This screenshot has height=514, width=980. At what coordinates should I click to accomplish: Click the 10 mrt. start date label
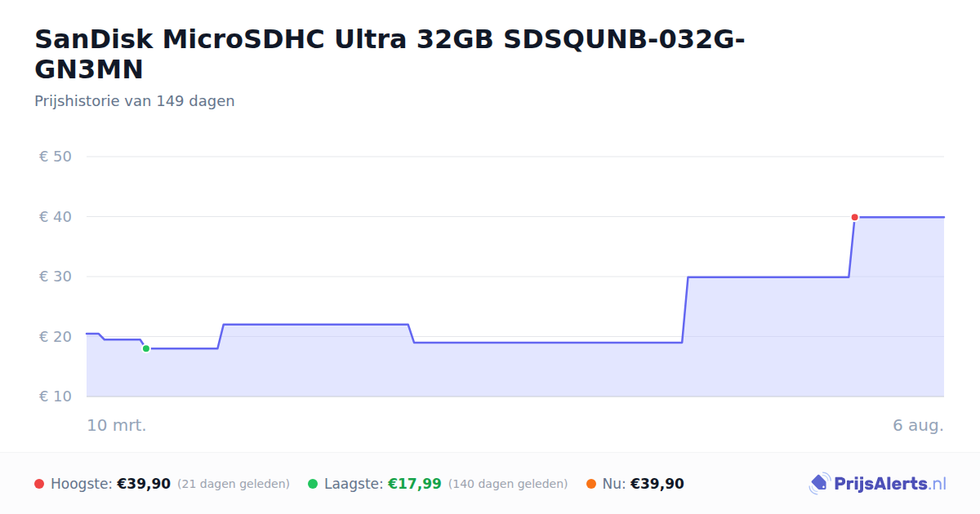[x=117, y=425]
